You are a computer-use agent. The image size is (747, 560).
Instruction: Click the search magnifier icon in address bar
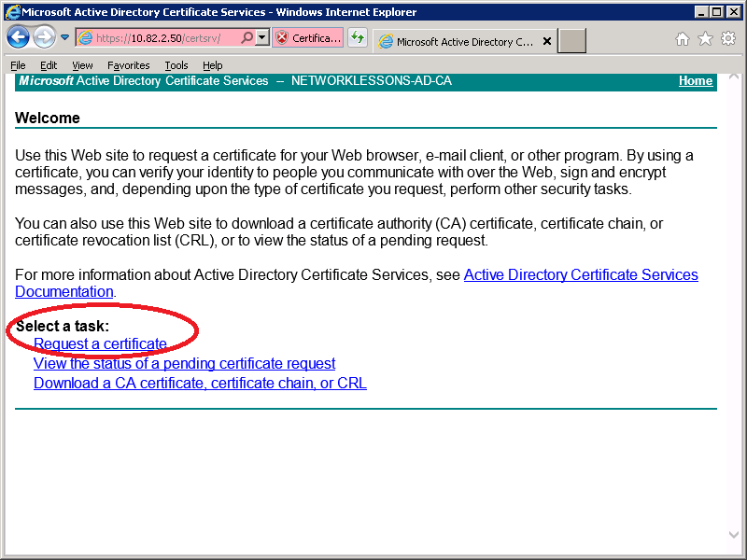247,37
